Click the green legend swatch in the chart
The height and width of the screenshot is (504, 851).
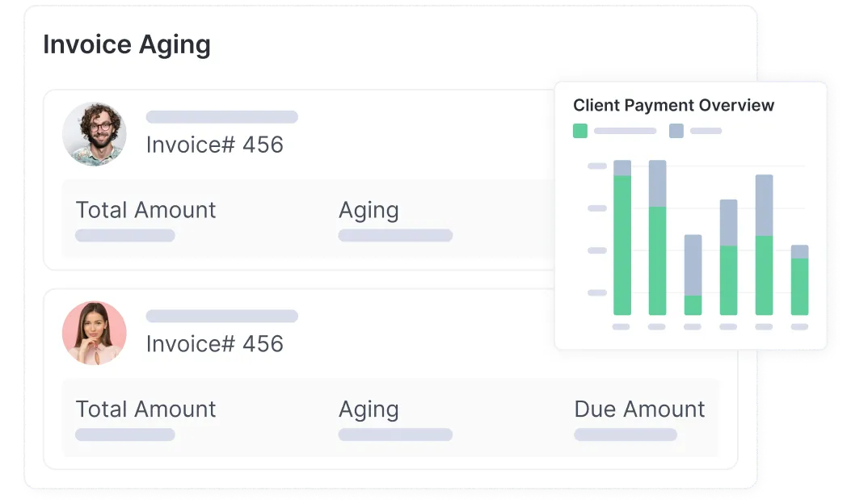(x=580, y=131)
